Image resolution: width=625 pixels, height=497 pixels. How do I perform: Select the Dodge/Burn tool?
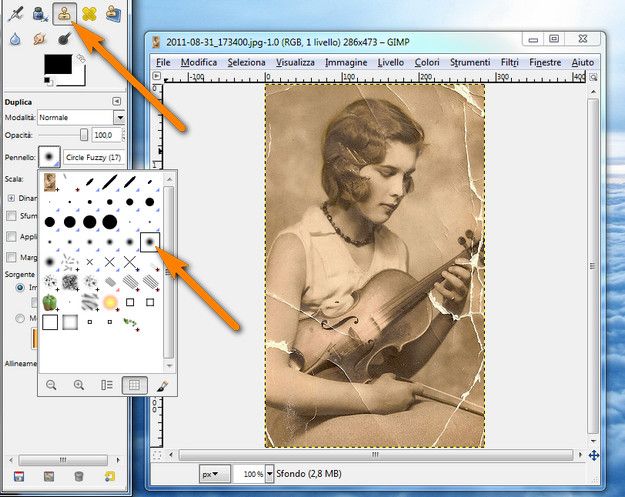(64, 39)
